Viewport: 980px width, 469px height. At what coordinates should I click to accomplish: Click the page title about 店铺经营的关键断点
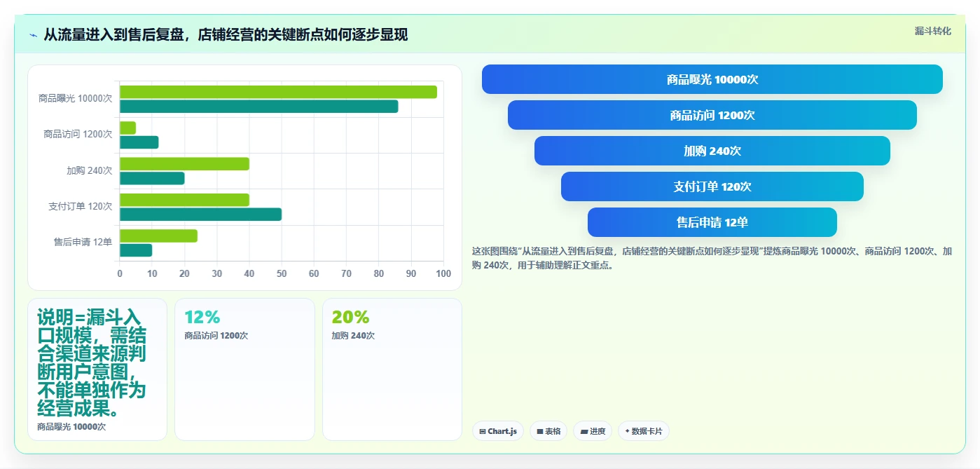pos(226,35)
